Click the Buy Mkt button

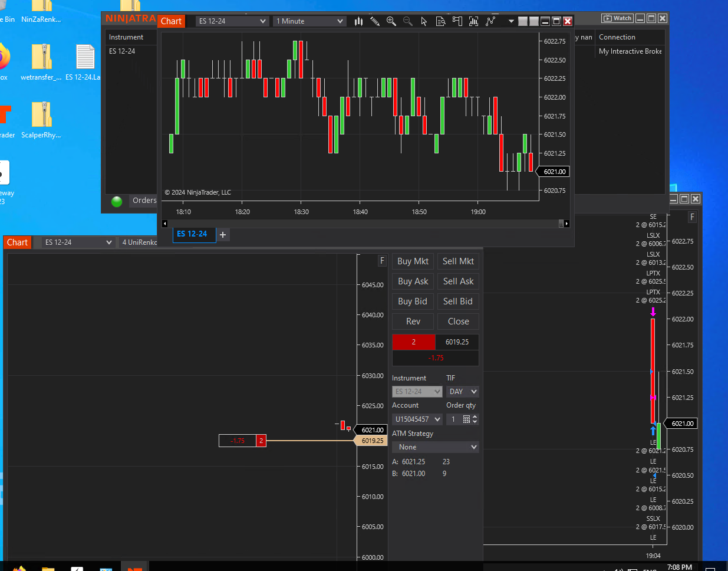[413, 261]
